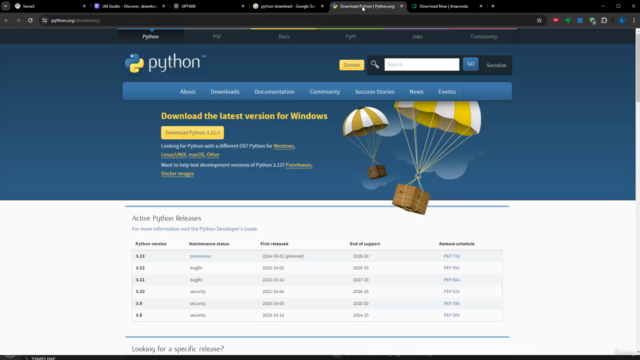
Task: Click the 'Looking for a specific release?' heading
Action: 178,349
